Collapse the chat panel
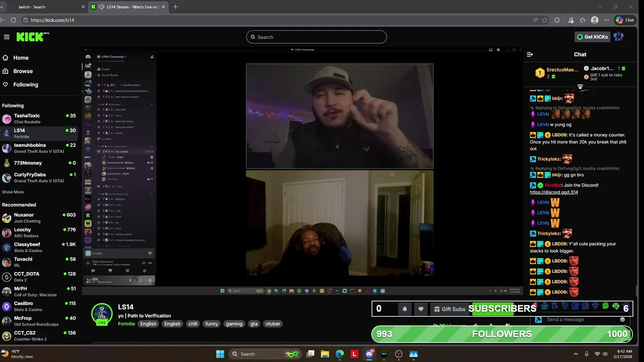Viewport: 644px width, 362px height. pyautogui.click(x=530, y=54)
